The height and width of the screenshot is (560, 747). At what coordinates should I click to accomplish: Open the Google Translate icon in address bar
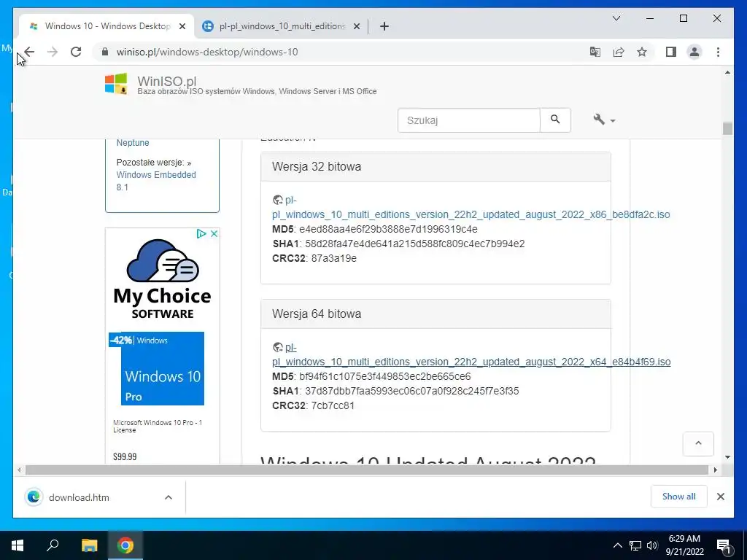pyautogui.click(x=595, y=52)
